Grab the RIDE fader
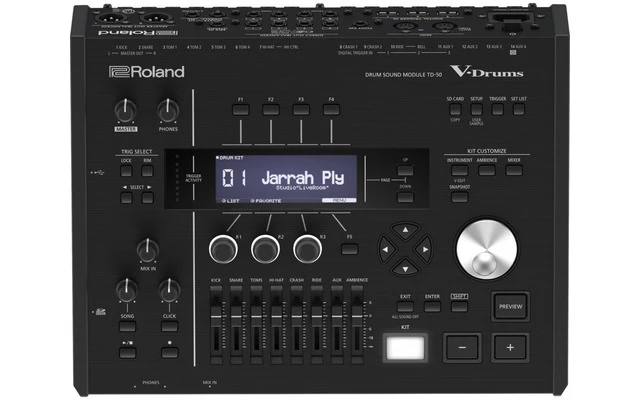This screenshot has height=400, width=640. 317,316
